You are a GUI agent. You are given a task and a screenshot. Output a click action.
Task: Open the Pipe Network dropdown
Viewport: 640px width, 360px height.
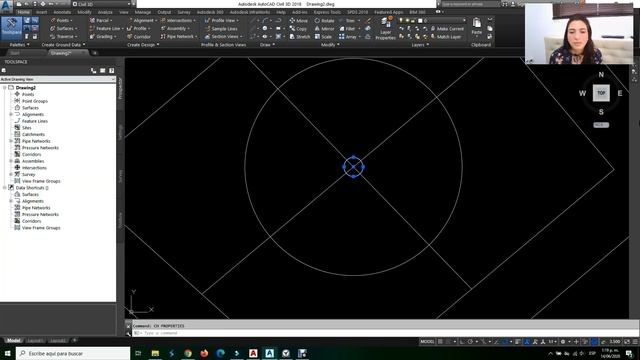coord(179,37)
